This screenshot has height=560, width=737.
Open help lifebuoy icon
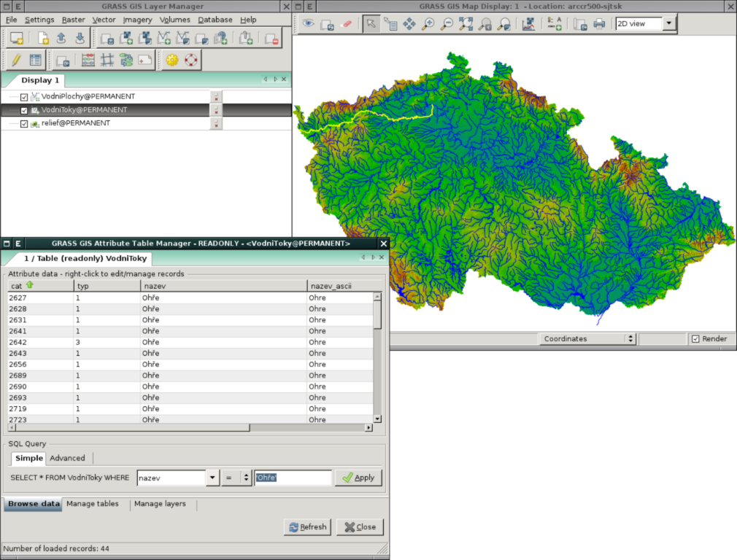191,60
